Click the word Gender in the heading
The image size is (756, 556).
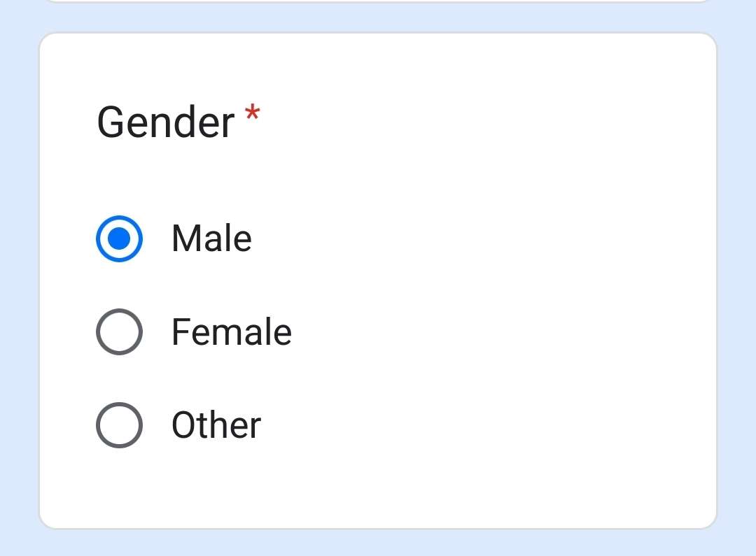pyautogui.click(x=166, y=122)
